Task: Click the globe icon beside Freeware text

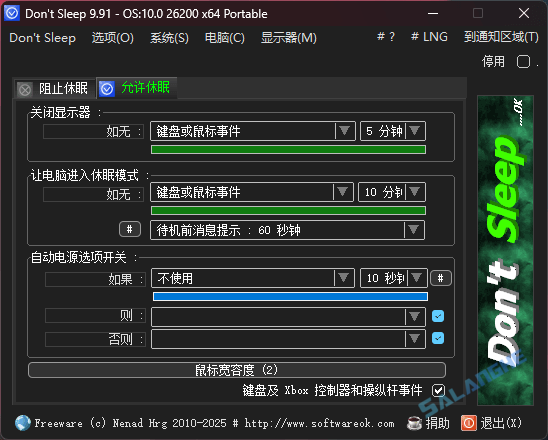Action: click(23, 423)
